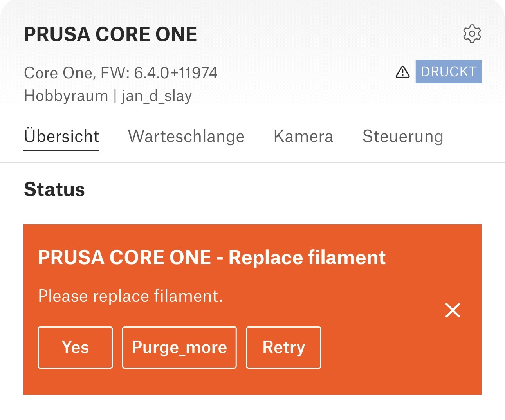Screen dimensions: 505x420
Task: Click the 'Please replace filament.' message
Action: 130,296
